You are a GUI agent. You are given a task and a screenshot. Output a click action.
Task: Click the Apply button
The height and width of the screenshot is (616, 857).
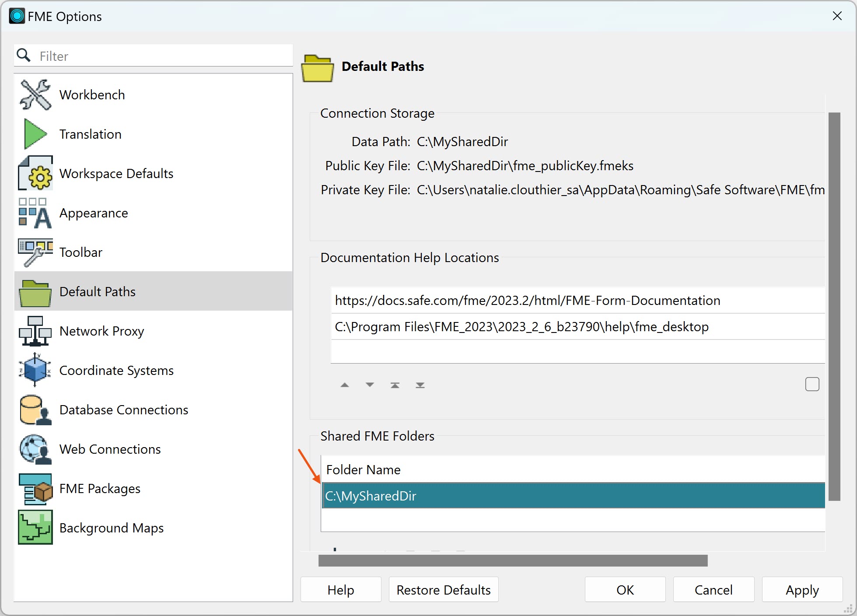802,590
